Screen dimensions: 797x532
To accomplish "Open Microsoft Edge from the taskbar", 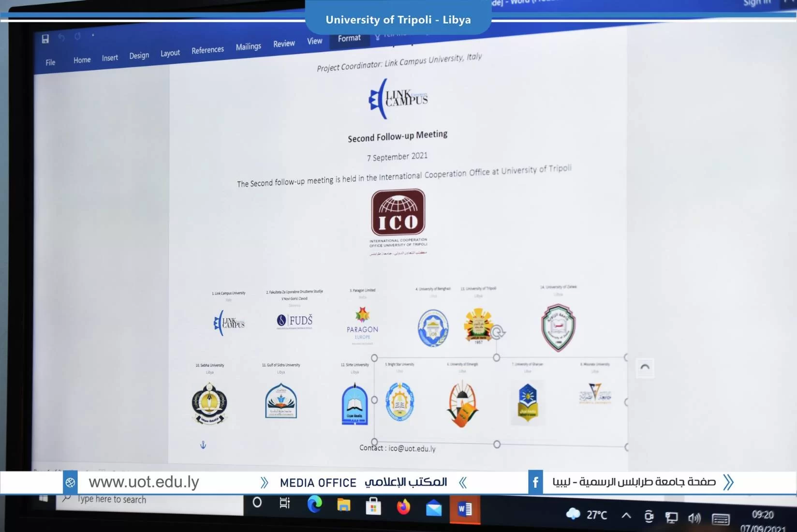I will pos(314,505).
